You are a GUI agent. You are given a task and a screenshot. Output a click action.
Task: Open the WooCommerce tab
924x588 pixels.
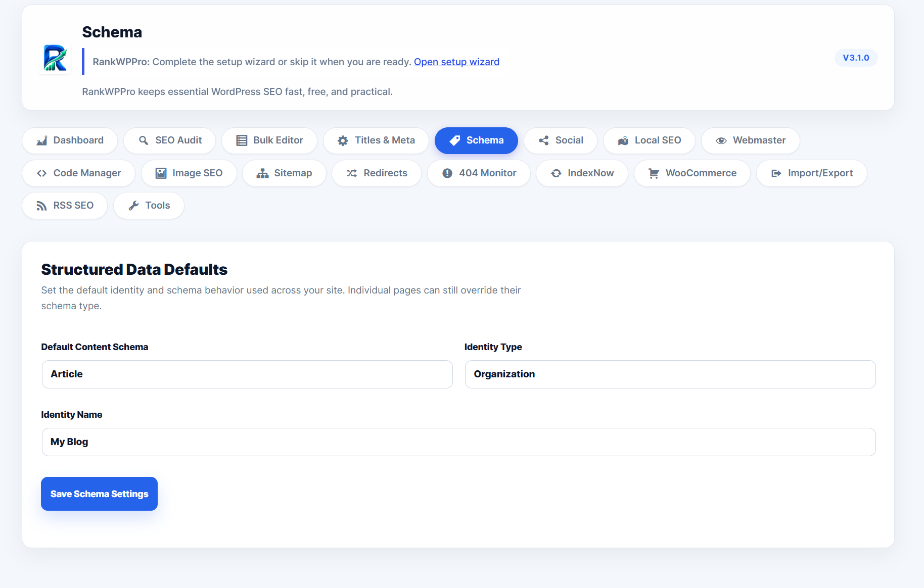click(692, 173)
